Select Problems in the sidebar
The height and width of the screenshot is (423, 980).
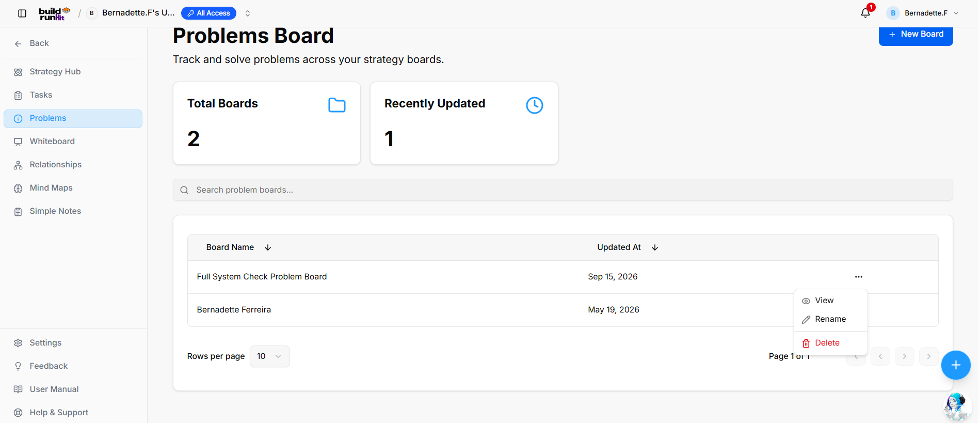[73, 118]
